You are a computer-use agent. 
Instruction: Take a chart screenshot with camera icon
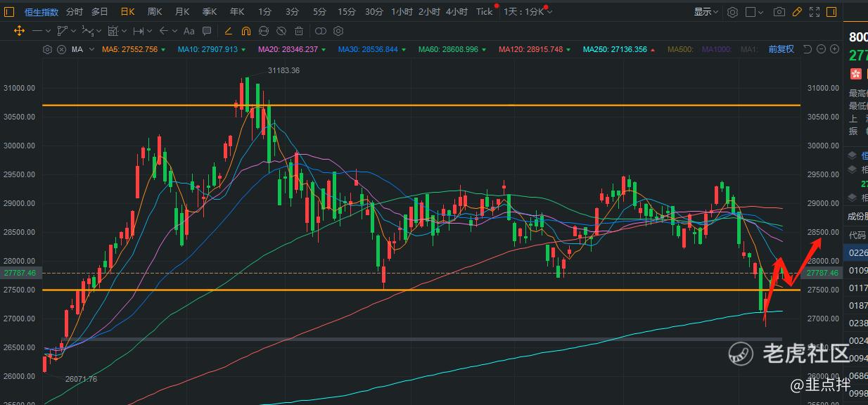pos(779,12)
